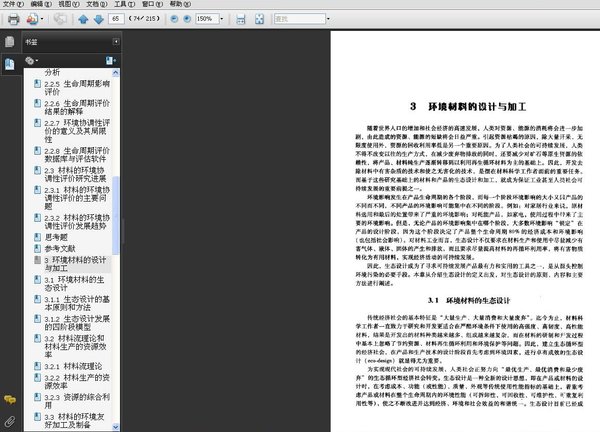Click the section heading 3.1 环境材料的生态设计
The height and width of the screenshot is (432, 600).
[x=469, y=300]
